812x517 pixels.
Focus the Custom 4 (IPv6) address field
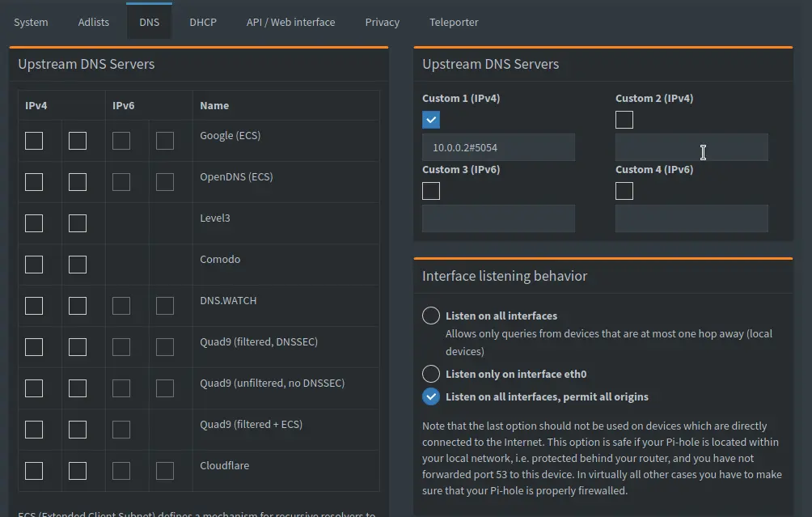click(x=691, y=218)
